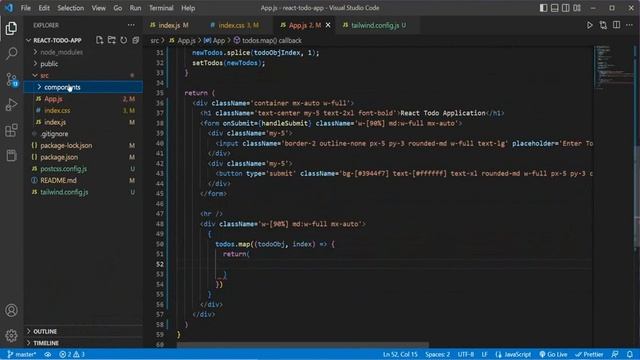The width and height of the screenshot is (640, 360).
Task: Open editor more actions ellipsis
Action: [x=629, y=25]
